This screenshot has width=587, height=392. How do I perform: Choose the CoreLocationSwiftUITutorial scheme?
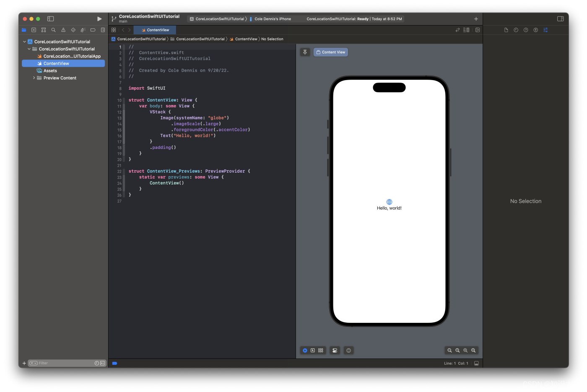(x=217, y=19)
